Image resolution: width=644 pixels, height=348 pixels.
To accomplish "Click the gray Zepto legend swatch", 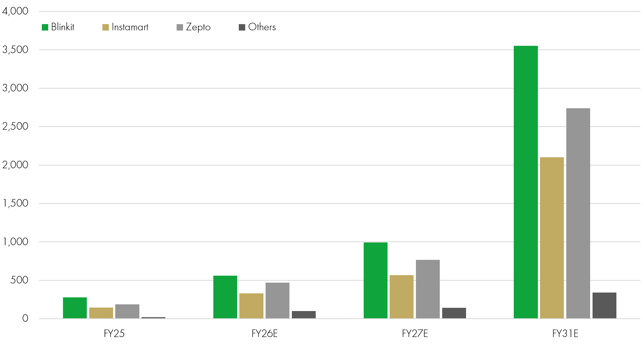I will click(180, 27).
